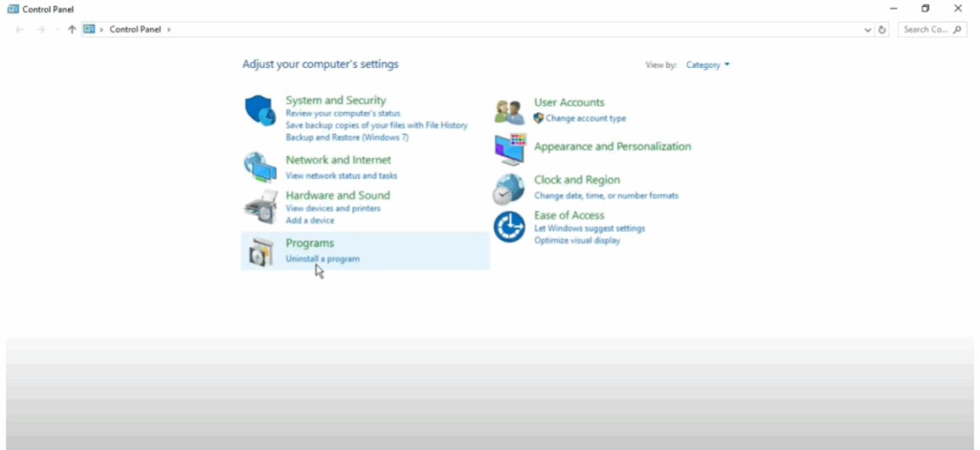Image resolution: width=980 pixels, height=450 pixels.
Task: Click the Programs category icon
Action: click(x=259, y=251)
